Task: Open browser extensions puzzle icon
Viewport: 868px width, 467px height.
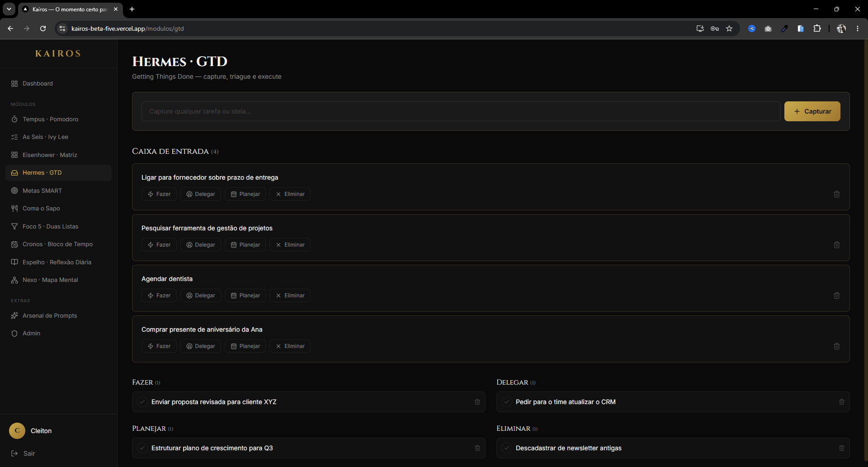Action: 817,29
